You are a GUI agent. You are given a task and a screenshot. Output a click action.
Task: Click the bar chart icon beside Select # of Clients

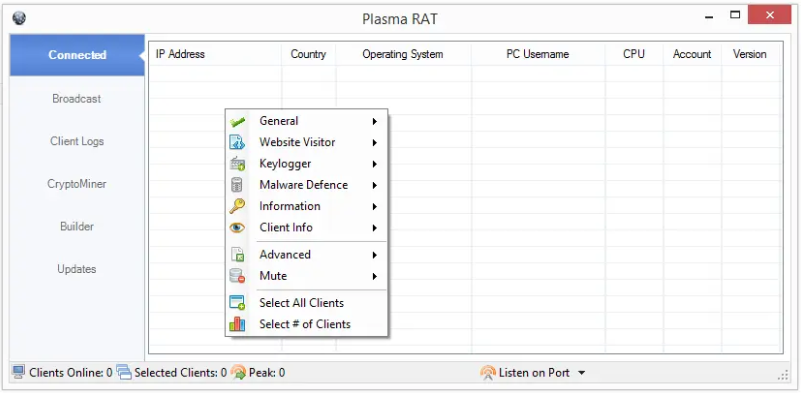click(x=237, y=324)
